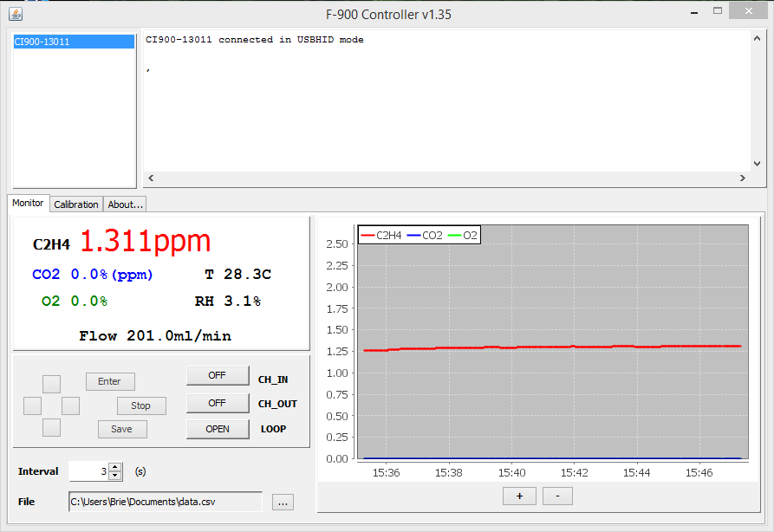The height and width of the screenshot is (532, 774).
Task: Click the 15:40 time axis label
Action: tap(512, 473)
